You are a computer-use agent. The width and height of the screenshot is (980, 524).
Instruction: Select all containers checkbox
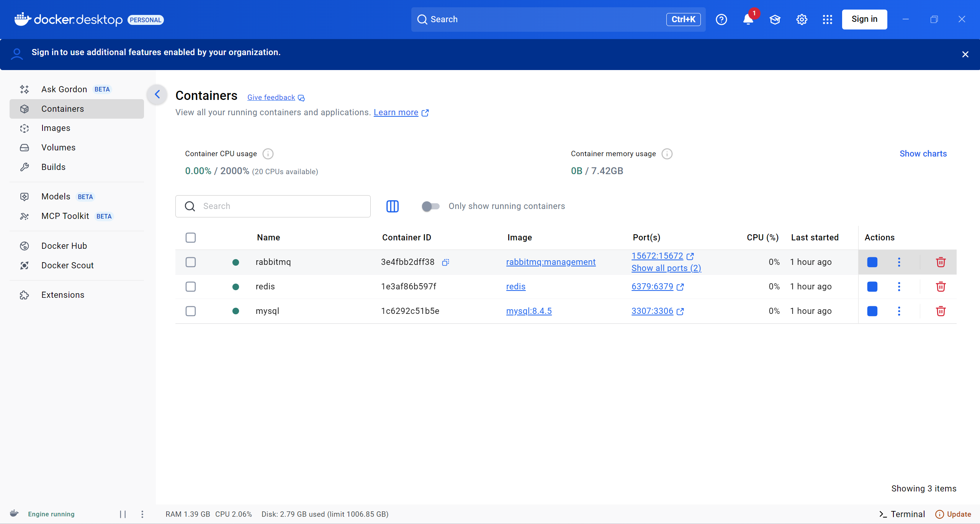point(190,238)
